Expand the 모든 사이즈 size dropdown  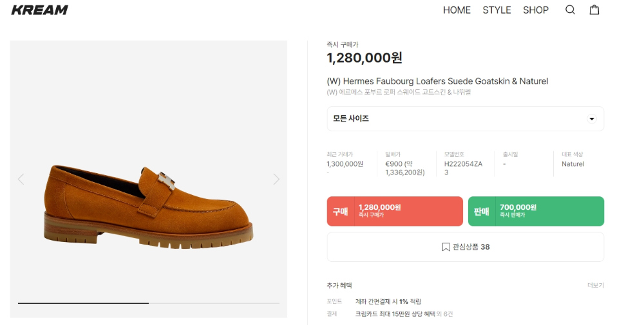(466, 119)
